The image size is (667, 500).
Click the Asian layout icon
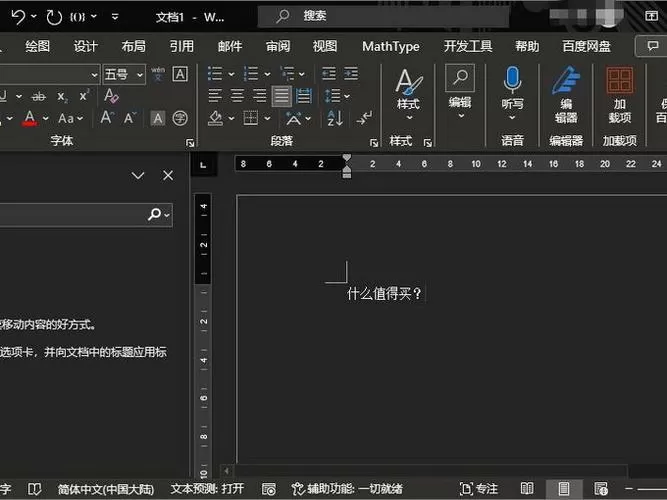pos(294,118)
